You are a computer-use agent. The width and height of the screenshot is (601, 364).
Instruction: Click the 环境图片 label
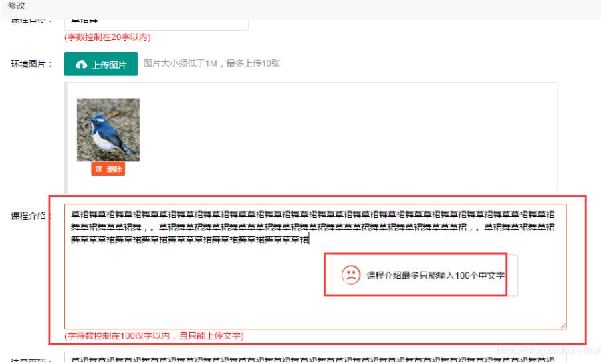(x=31, y=64)
